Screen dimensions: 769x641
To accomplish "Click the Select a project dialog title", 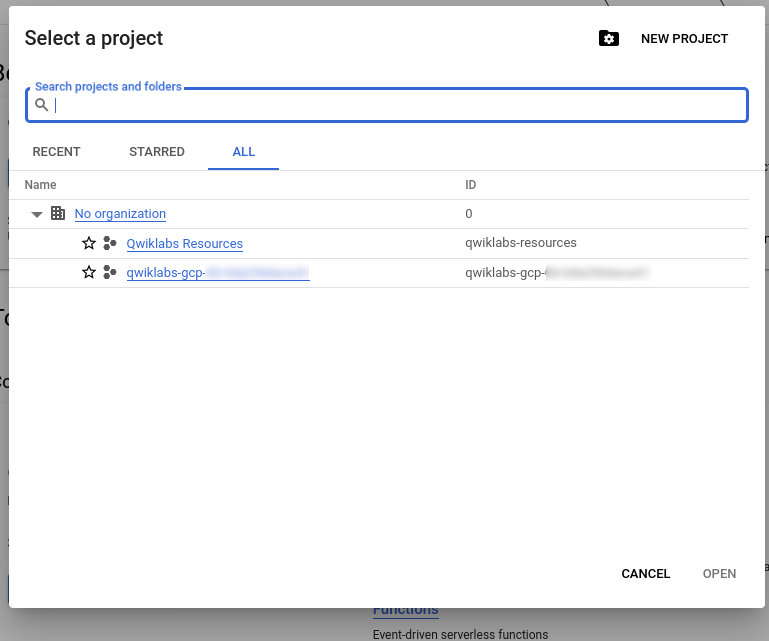I will [94, 38].
